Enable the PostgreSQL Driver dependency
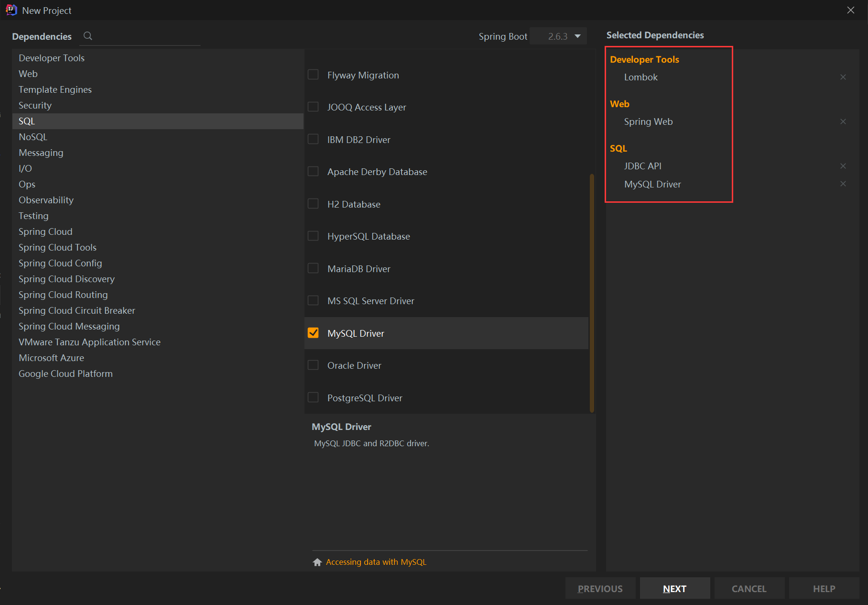The image size is (868, 605). click(x=313, y=397)
